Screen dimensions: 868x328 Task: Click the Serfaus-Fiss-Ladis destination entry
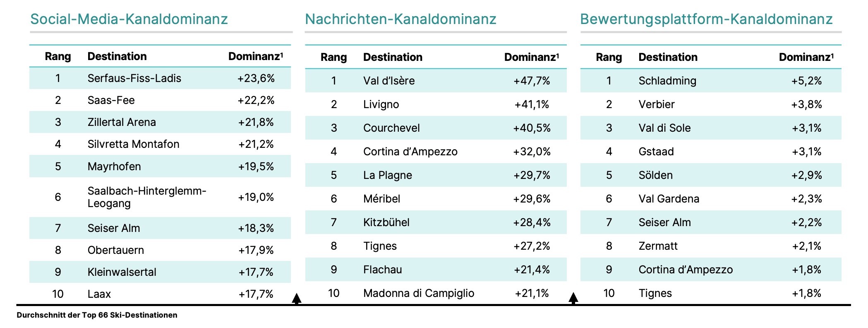pos(134,78)
